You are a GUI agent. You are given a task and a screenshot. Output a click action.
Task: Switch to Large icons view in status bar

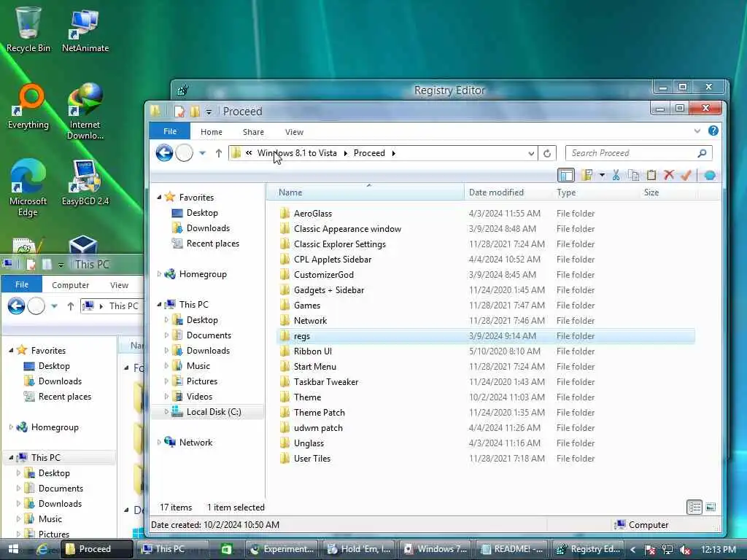[x=711, y=507]
